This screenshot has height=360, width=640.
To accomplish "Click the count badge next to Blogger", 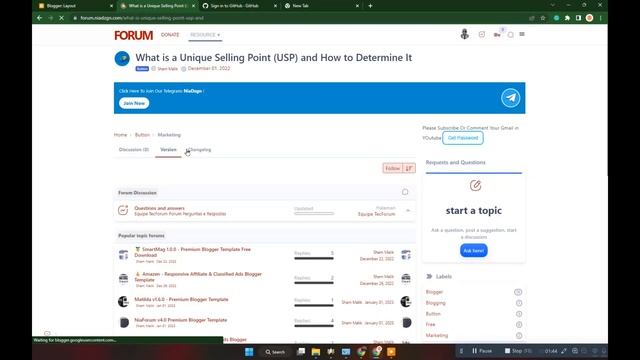I will click(x=518, y=292).
